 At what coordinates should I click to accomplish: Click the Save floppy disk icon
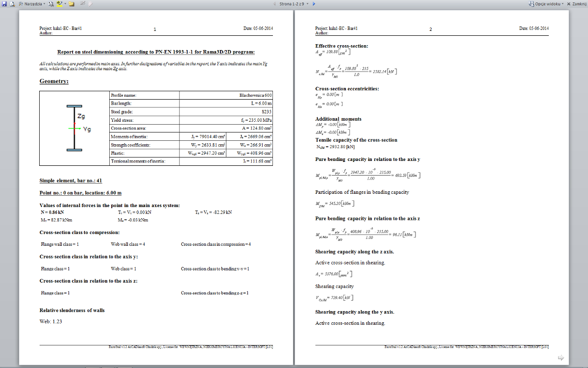pyautogui.click(x=4, y=4)
